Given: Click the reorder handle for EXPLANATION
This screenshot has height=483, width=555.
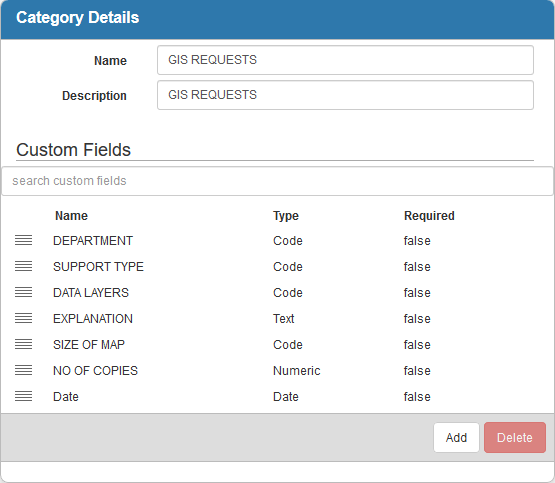Looking at the screenshot, I should click(23, 318).
